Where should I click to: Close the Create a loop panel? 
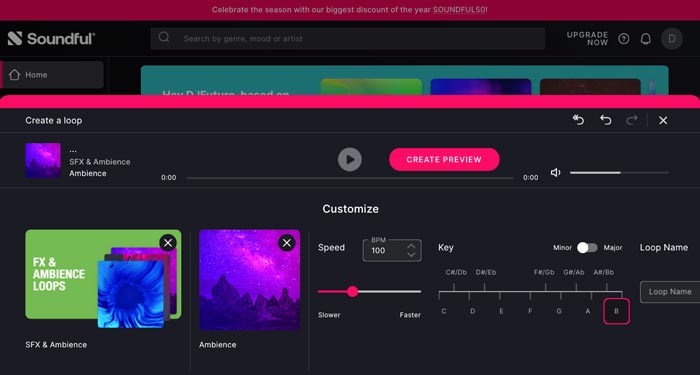point(663,120)
